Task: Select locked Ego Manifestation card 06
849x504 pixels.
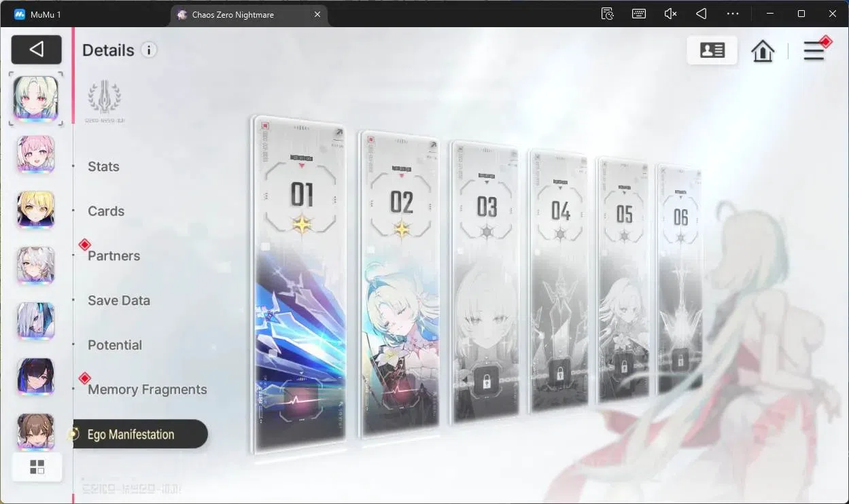Action: (x=679, y=280)
